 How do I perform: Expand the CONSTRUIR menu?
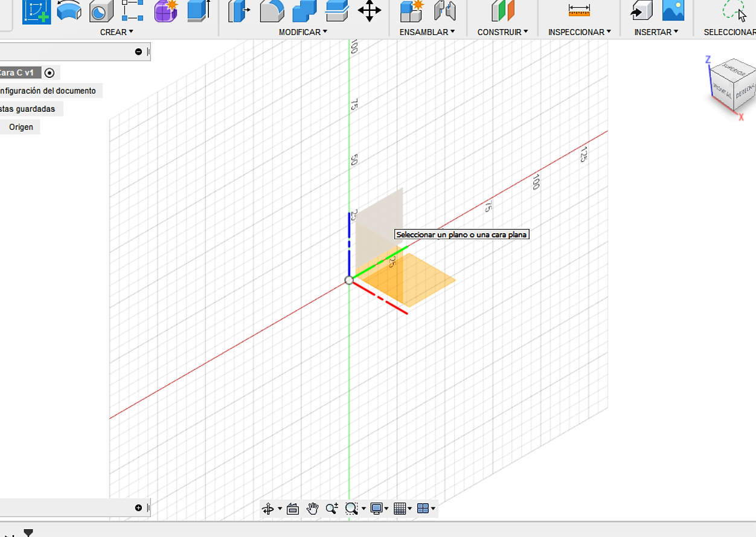tap(502, 32)
